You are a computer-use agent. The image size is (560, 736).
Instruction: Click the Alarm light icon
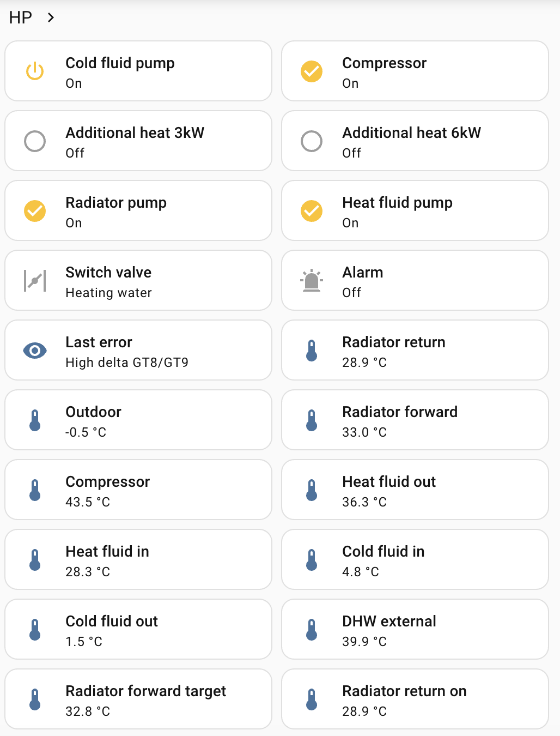pyautogui.click(x=312, y=281)
